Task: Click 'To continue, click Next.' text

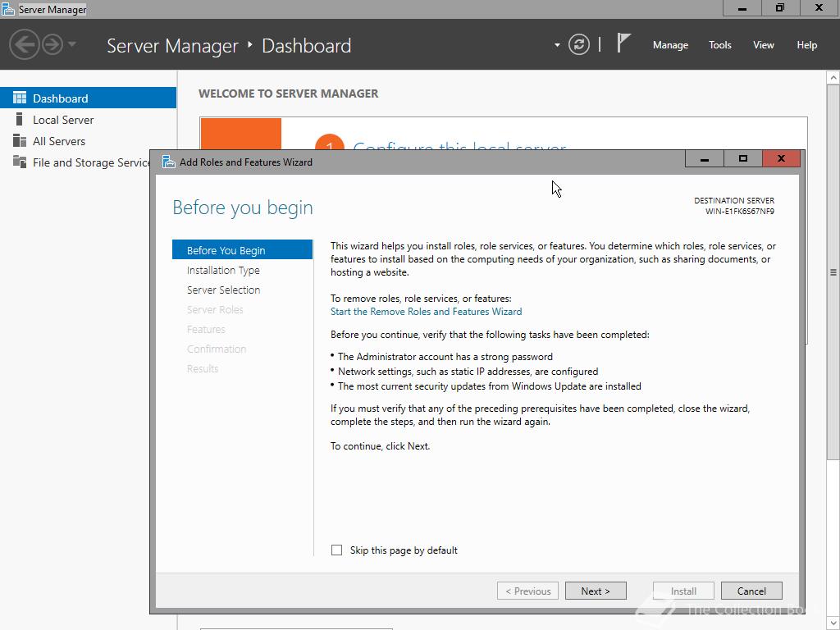Action: (381, 445)
